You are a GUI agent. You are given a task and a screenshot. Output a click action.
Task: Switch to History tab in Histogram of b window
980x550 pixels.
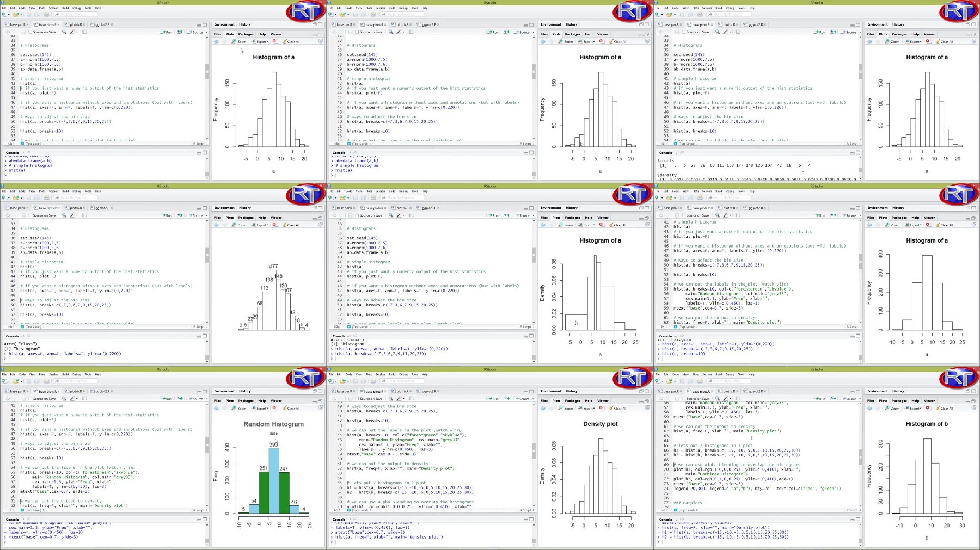tap(898, 391)
